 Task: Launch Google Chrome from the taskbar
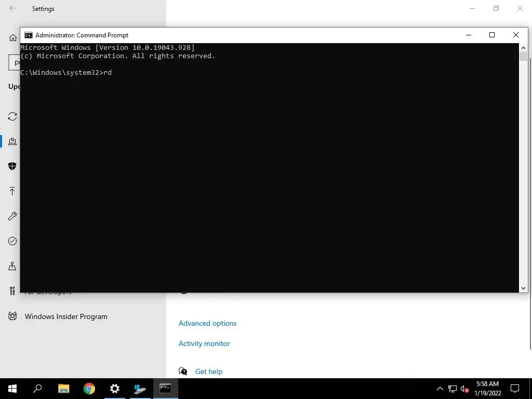click(89, 389)
